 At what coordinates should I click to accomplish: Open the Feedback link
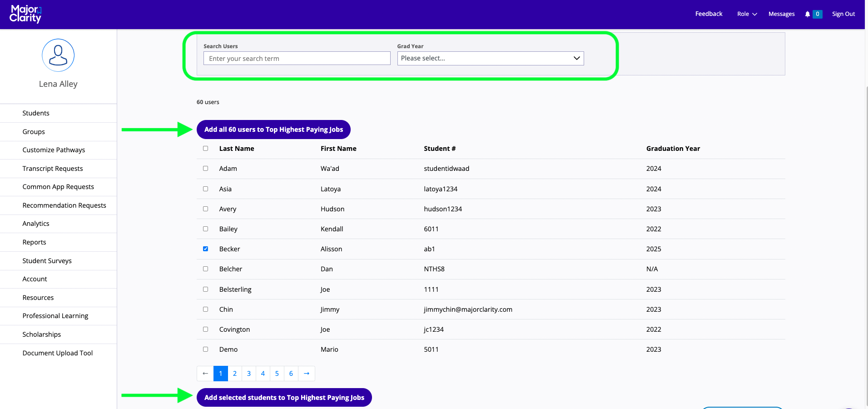[709, 14]
